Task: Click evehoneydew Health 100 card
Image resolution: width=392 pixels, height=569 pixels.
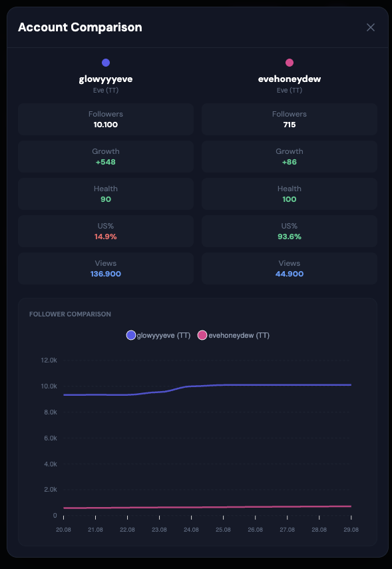Action: 290,194
